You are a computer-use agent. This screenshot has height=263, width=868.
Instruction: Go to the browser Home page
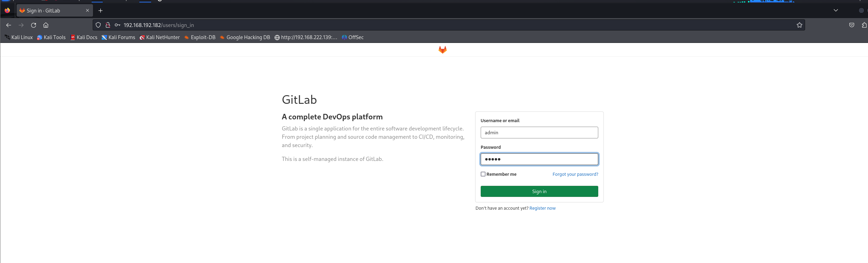(46, 25)
